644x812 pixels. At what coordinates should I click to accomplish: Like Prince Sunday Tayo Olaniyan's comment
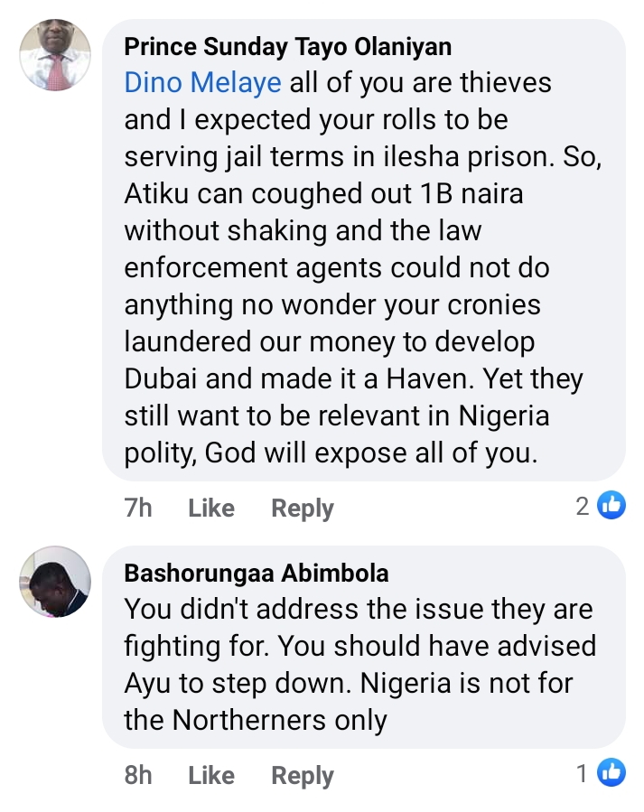pos(211,509)
